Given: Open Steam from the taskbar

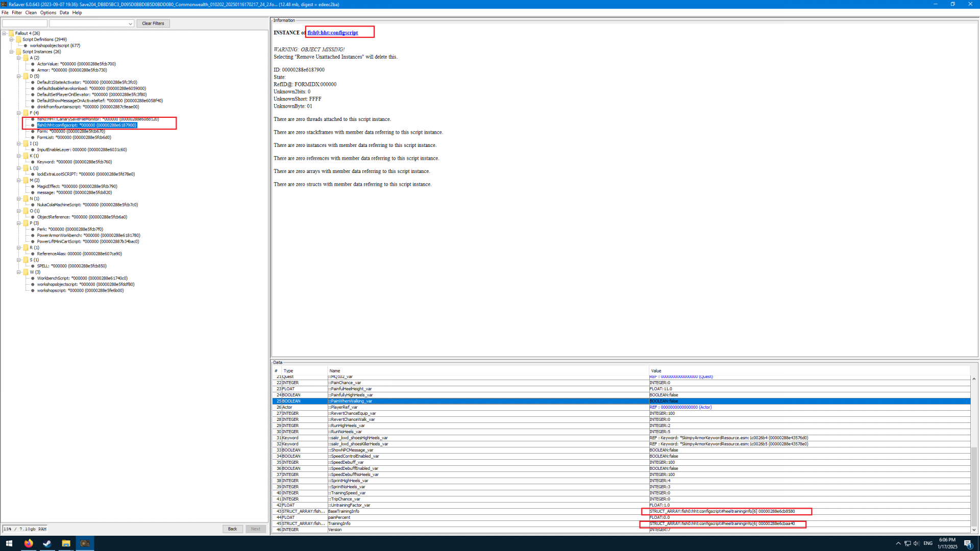Looking at the screenshot, I should pos(47,543).
